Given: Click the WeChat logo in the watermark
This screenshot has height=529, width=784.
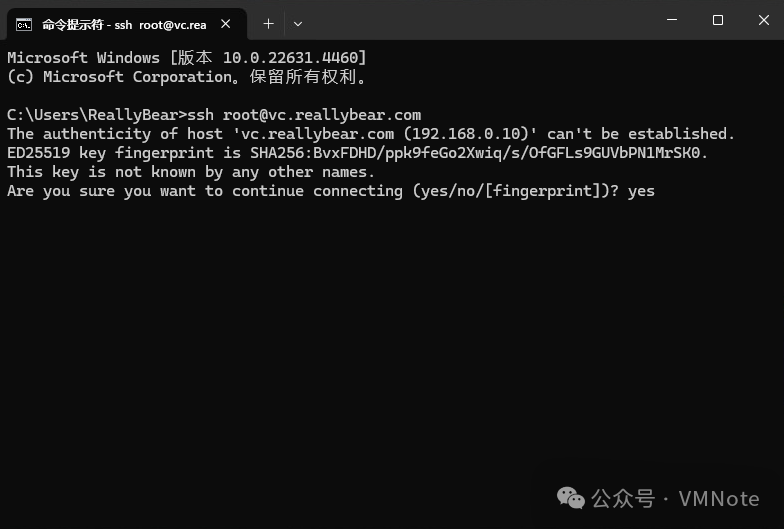Looking at the screenshot, I should [571, 497].
